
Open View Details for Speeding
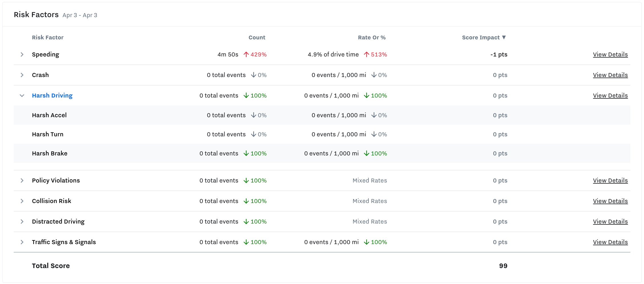coord(610,54)
